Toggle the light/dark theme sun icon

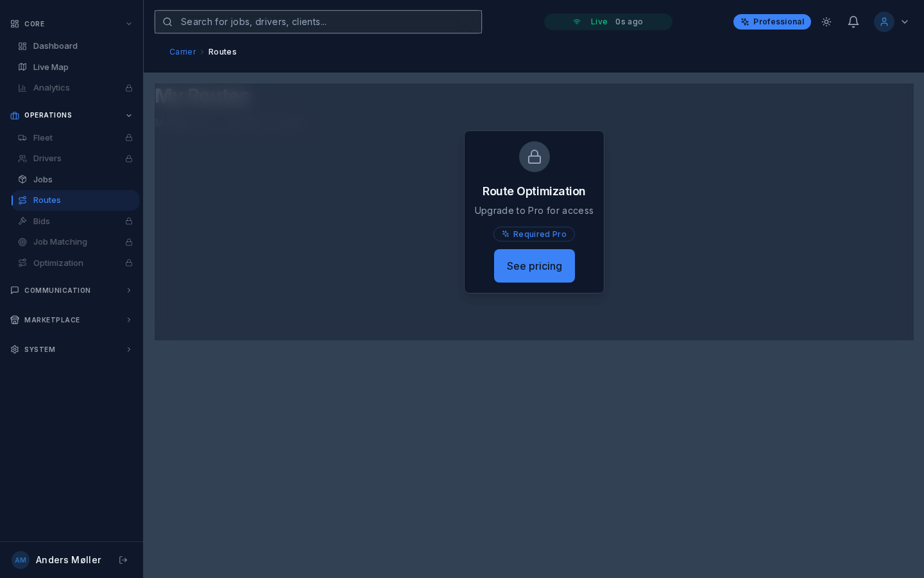pyautogui.click(x=826, y=22)
